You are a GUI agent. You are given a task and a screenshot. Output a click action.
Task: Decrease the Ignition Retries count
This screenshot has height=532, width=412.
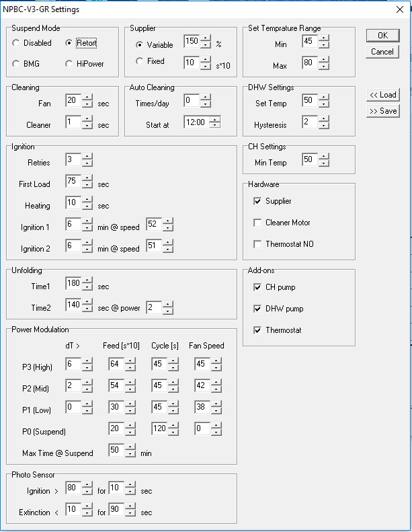87,163
